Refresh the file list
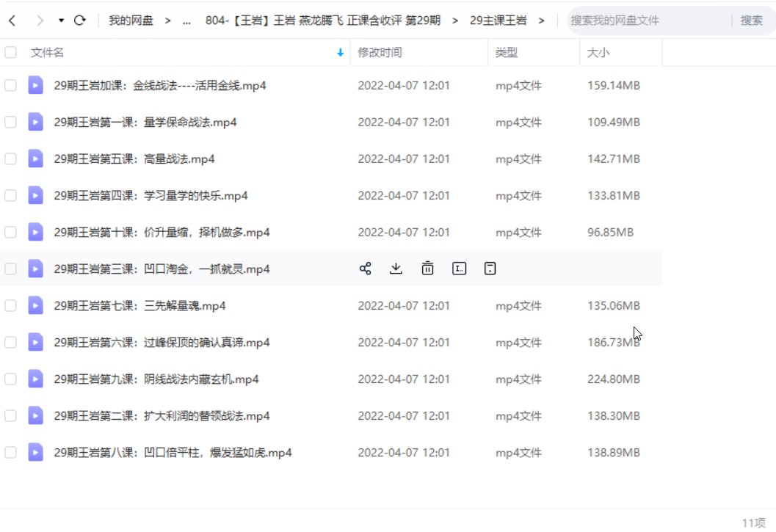The height and width of the screenshot is (532, 776). [x=80, y=21]
